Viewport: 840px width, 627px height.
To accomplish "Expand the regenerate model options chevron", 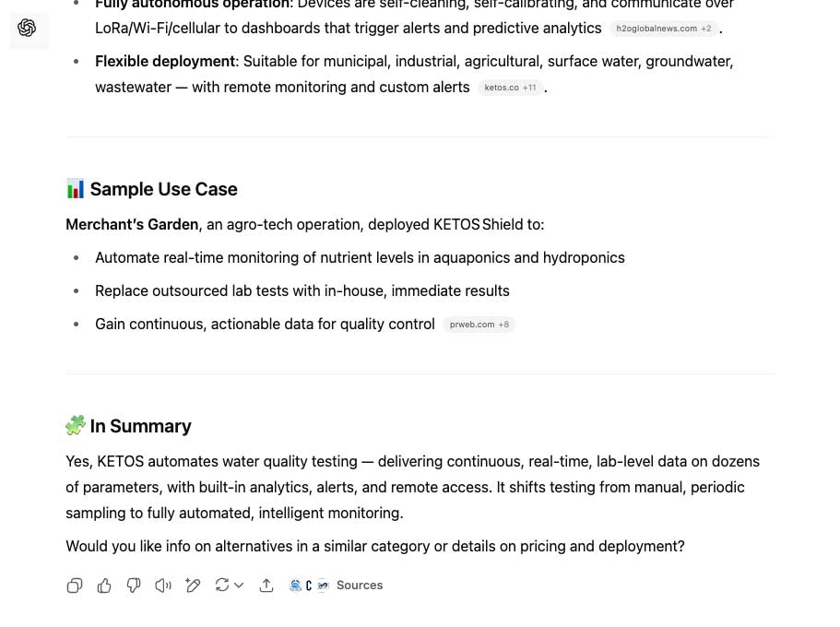I will click(239, 586).
